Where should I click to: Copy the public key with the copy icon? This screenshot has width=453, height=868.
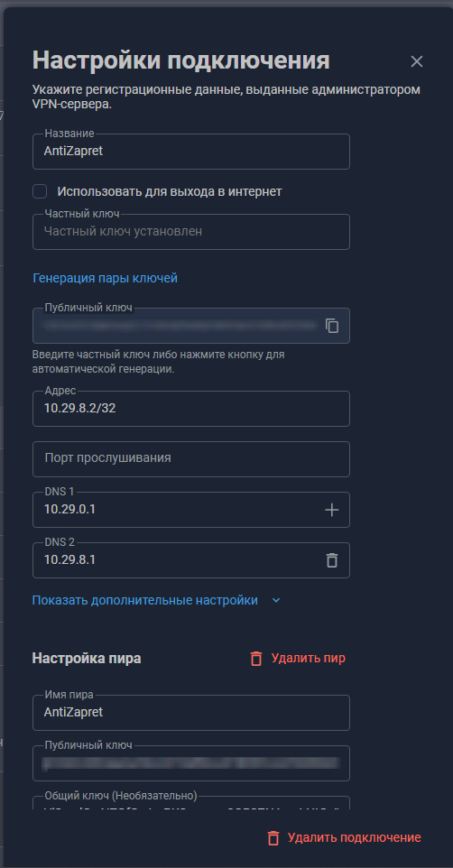[332, 326]
